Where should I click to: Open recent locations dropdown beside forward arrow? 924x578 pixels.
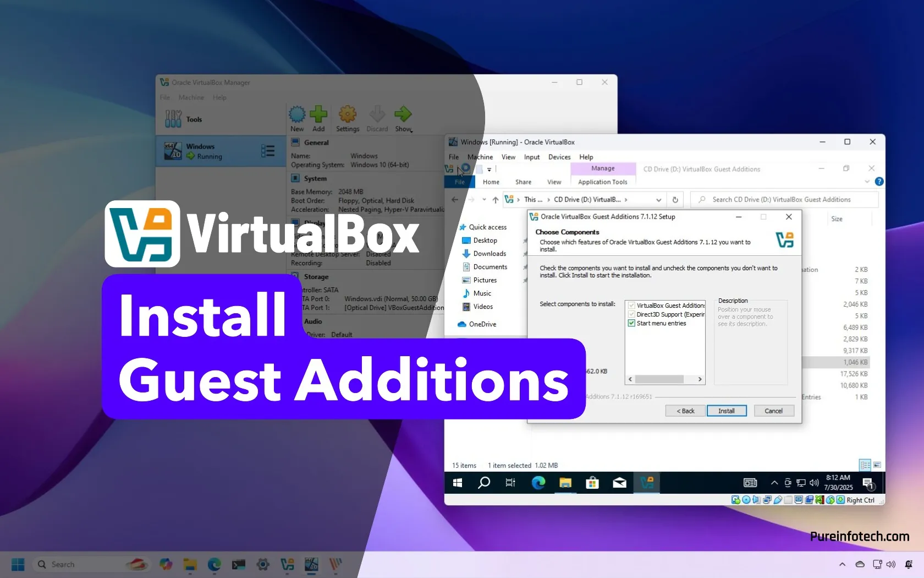(x=484, y=200)
